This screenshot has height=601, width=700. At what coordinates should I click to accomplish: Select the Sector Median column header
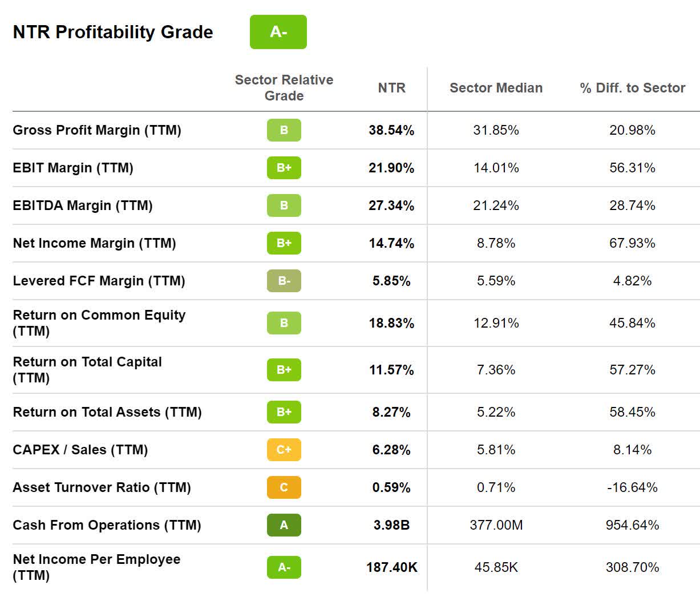pos(496,88)
